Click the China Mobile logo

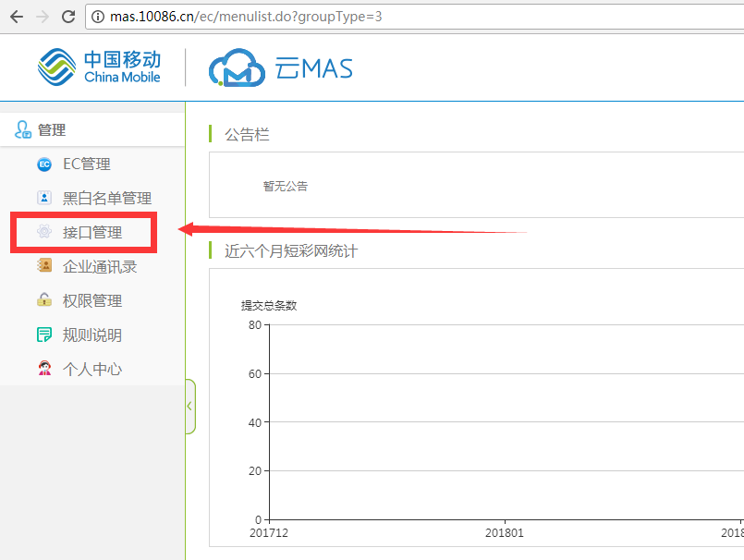pyautogui.click(x=99, y=67)
